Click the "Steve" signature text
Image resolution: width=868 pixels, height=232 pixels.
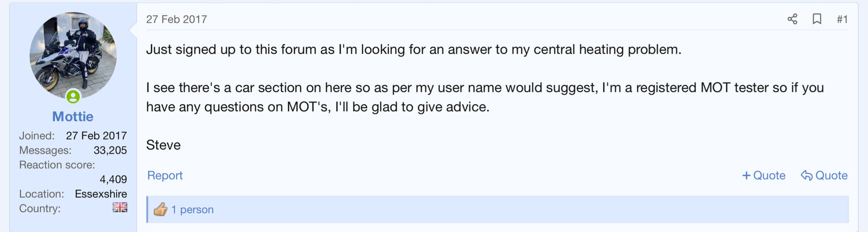coord(163,145)
